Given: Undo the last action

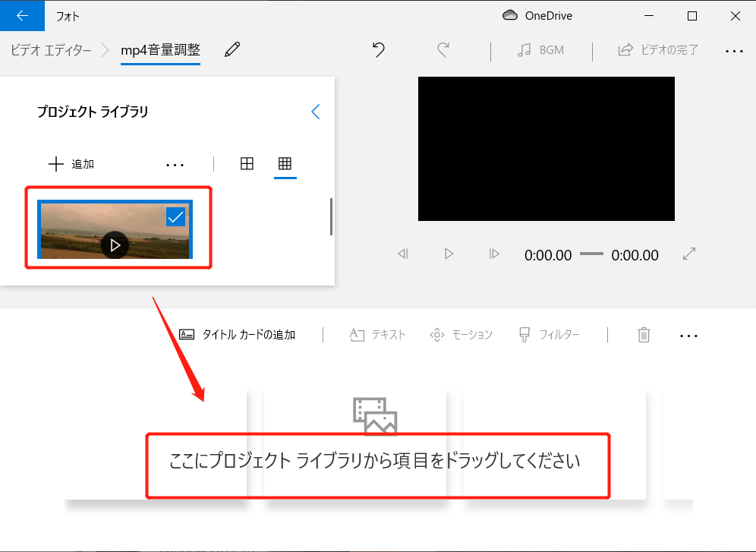Looking at the screenshot, I should point(379,49).
